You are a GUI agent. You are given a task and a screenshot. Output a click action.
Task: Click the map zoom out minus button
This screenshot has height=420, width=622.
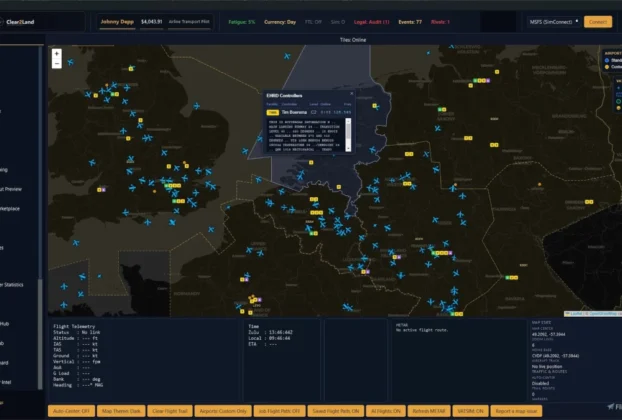click(x=57, y=64)
